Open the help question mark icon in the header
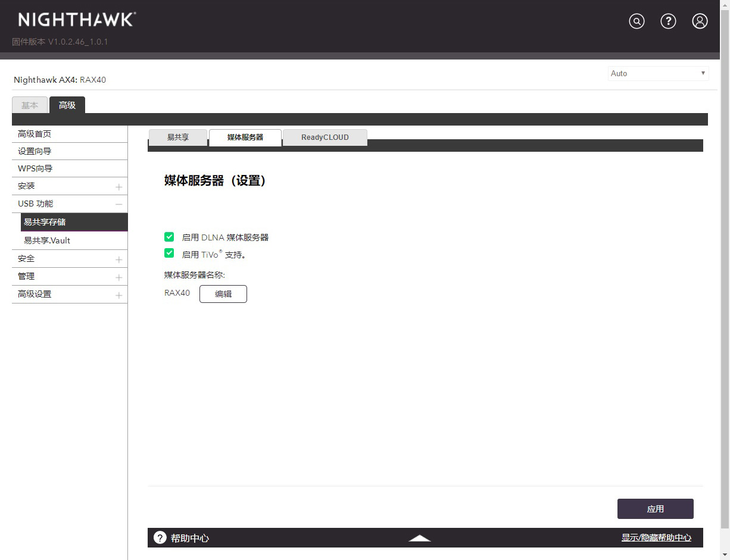This screenshot has width=730, height=560. [x=668, y=21]
